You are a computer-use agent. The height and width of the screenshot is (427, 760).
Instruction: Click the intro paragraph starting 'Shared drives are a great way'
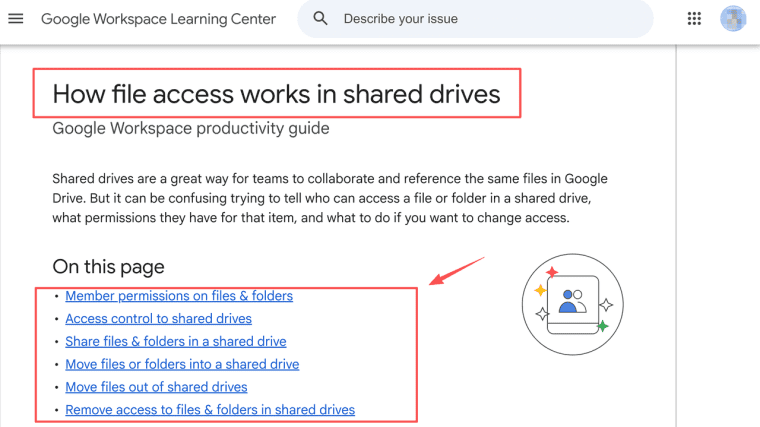330,198
